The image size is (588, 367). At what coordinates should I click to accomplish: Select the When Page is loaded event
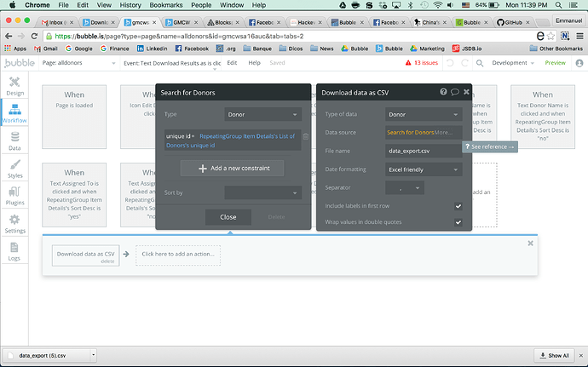74,117
